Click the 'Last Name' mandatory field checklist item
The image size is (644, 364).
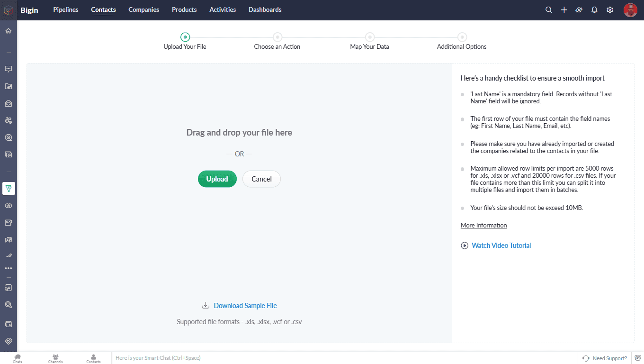[541, 98]
